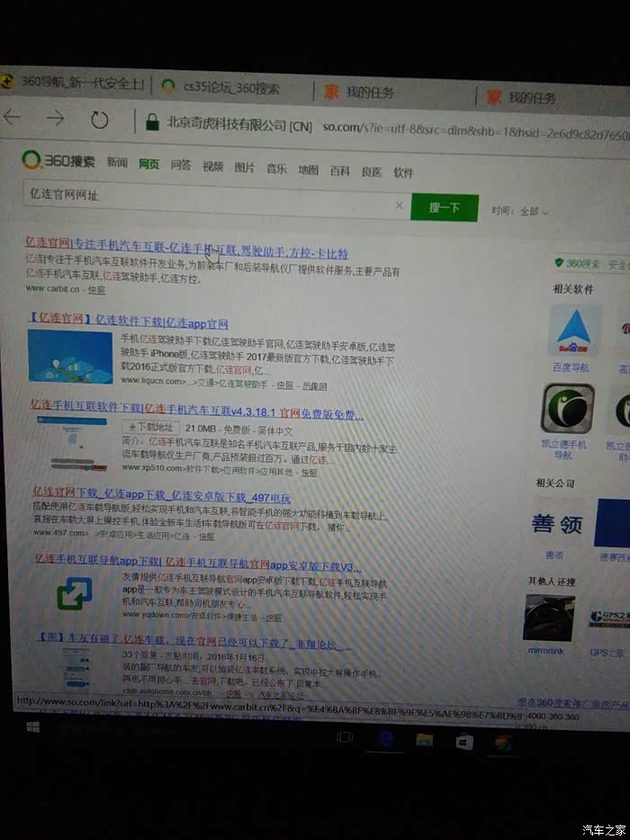Click thumbnail of 亿连手机互联软件下载 result

[x=72, y=444]
